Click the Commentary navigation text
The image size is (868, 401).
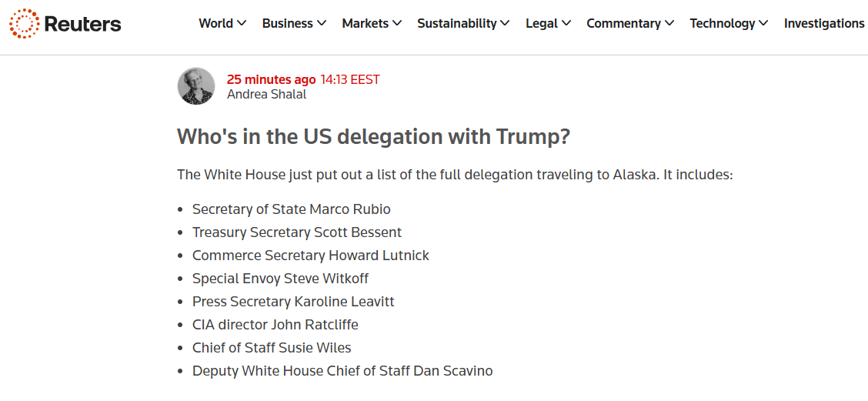(623, 24)
